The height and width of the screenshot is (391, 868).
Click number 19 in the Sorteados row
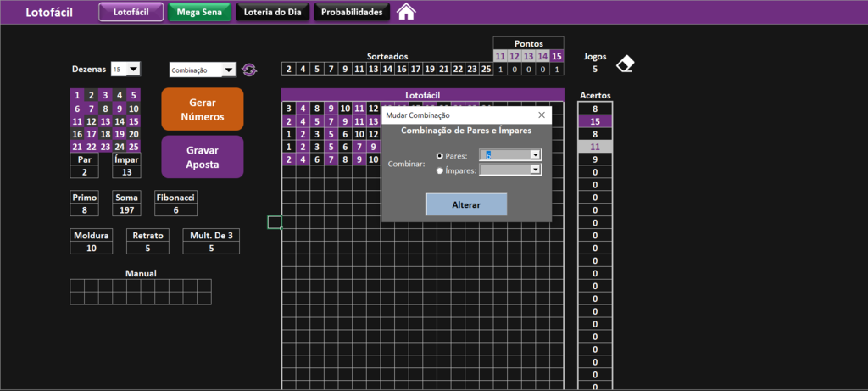430,70
